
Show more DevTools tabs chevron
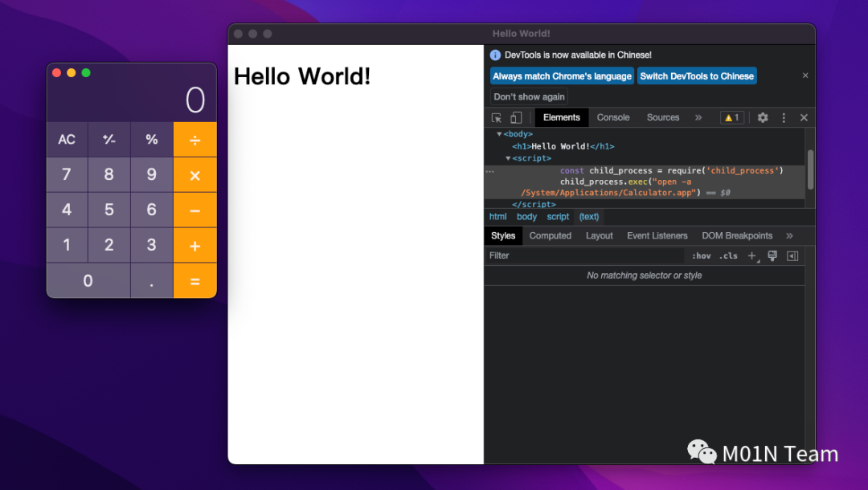coord(698,118)
